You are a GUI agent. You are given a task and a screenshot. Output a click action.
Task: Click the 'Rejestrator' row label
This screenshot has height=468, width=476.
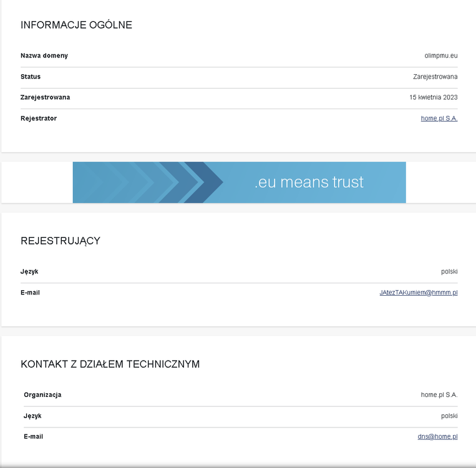(39, 119)
